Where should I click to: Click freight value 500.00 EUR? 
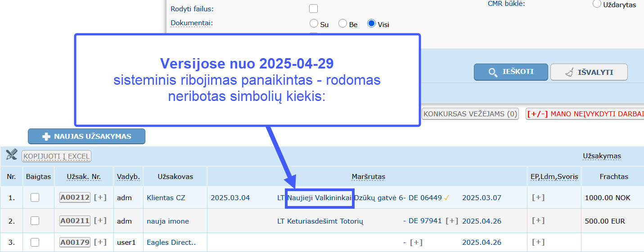[605, 221]
